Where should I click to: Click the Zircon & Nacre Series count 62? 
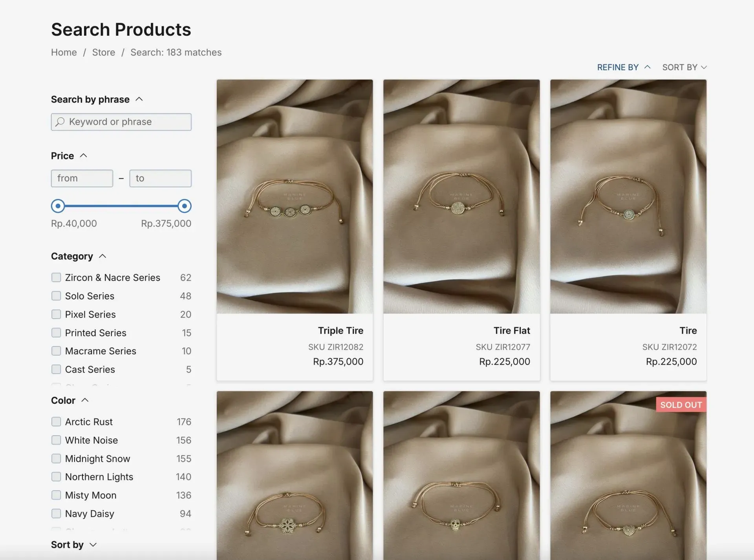pos(186,278)
